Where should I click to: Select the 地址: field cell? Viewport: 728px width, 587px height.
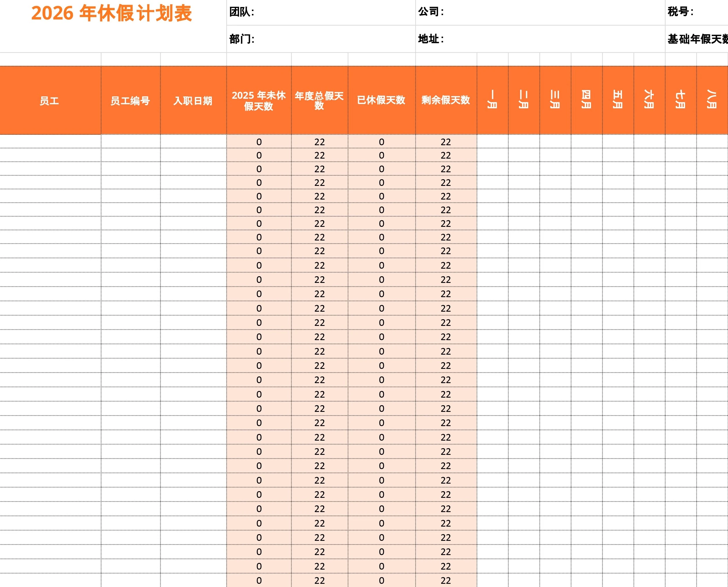pos(540,39)
